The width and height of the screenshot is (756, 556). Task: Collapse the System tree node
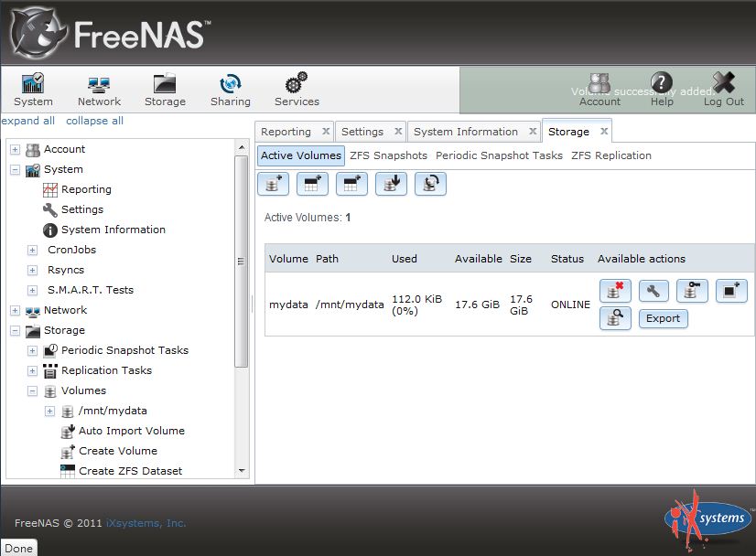(15, 170)
